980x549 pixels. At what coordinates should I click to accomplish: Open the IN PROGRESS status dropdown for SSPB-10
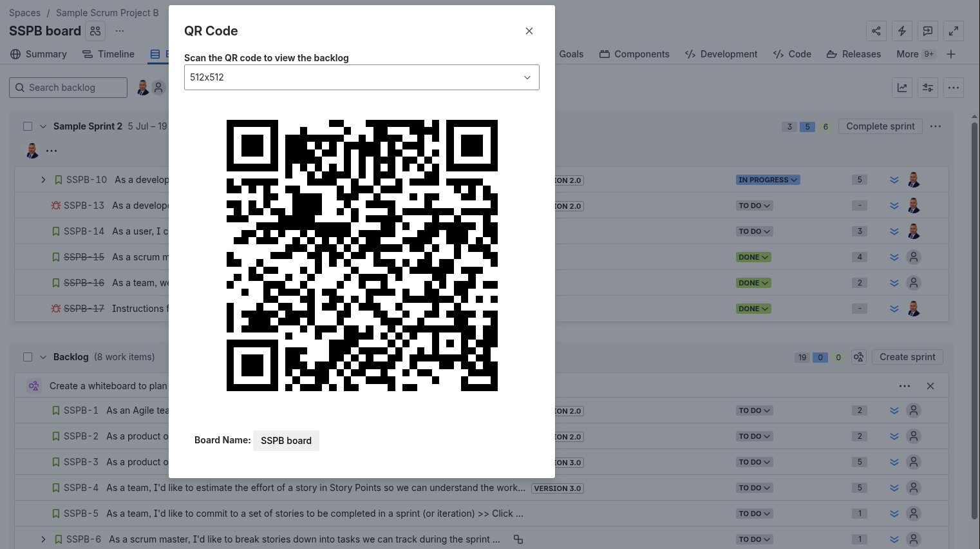tap(768, 180)
